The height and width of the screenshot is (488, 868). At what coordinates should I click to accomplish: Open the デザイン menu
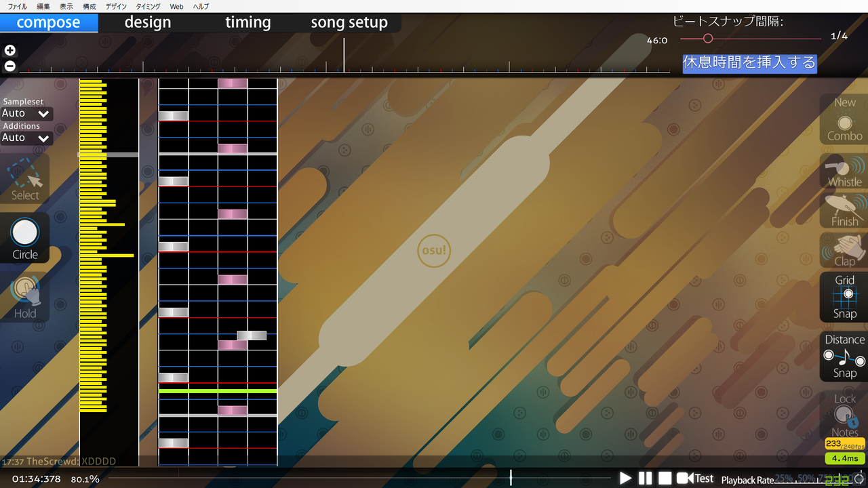point(116,6)
